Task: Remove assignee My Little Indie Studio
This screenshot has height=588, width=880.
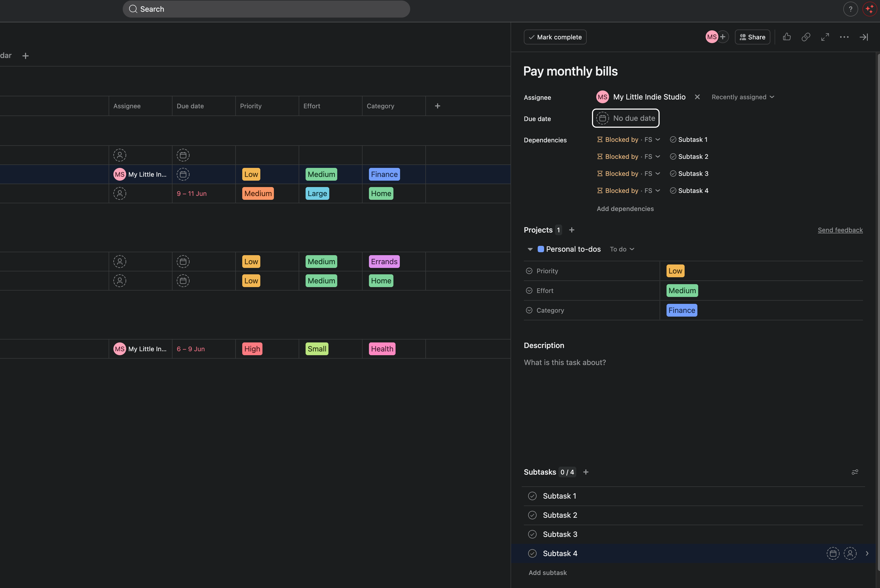Action: click(x=697, y=97)
